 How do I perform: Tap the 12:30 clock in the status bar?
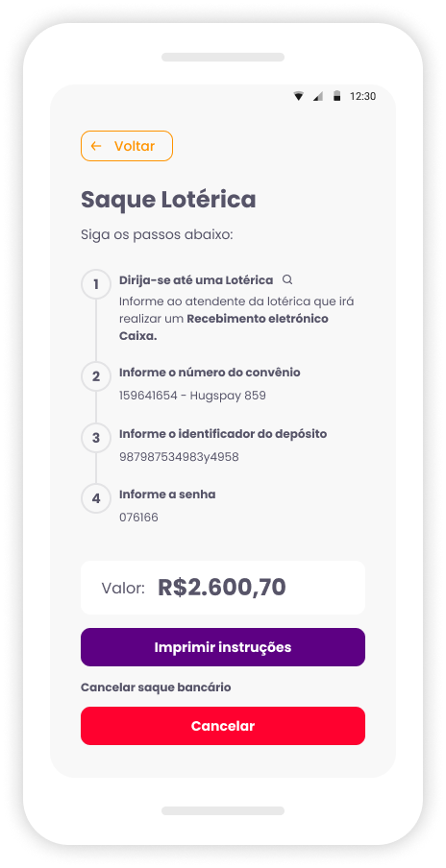363,96
